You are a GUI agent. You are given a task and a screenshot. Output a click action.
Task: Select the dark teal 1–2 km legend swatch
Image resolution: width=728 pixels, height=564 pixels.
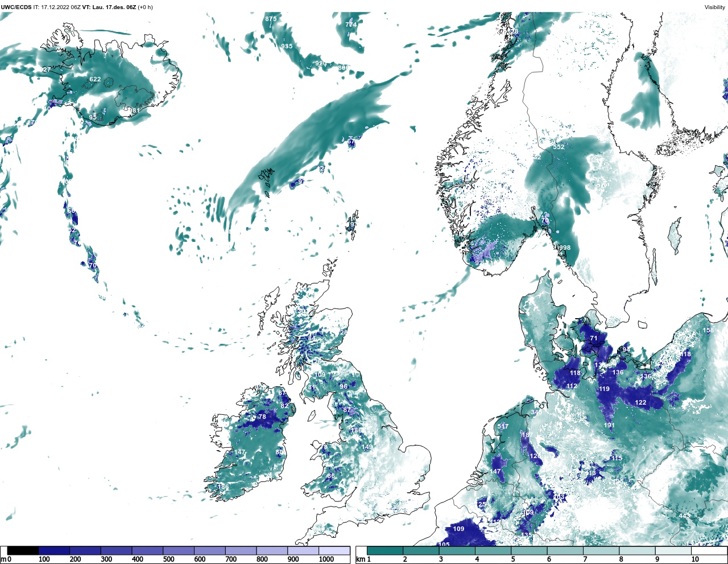pyautogui.click(x=385, y=551)
